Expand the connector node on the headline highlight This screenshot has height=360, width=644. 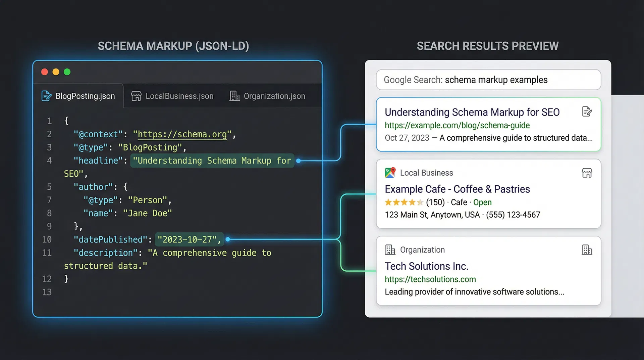[x=298, y=161]
